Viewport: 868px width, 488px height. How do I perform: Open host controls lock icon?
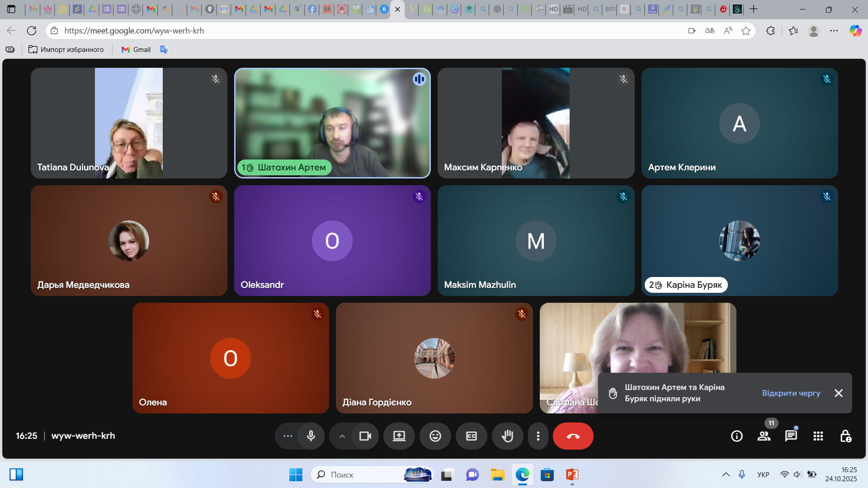(x=845, y=436)
